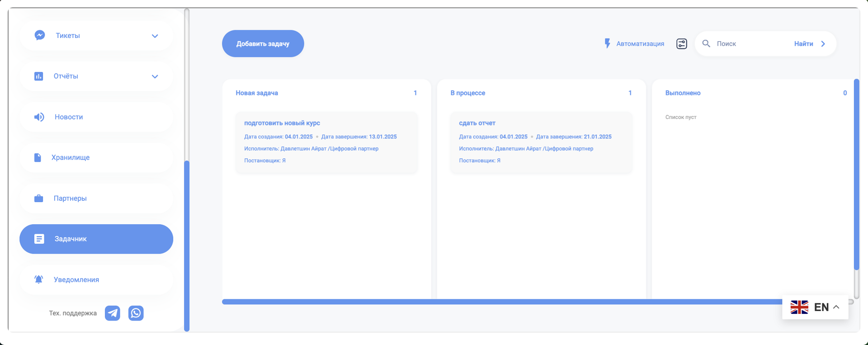Go to Хранилище in the sidebar
The width and height of the screenshot is (868, 345).
point(71,158)
